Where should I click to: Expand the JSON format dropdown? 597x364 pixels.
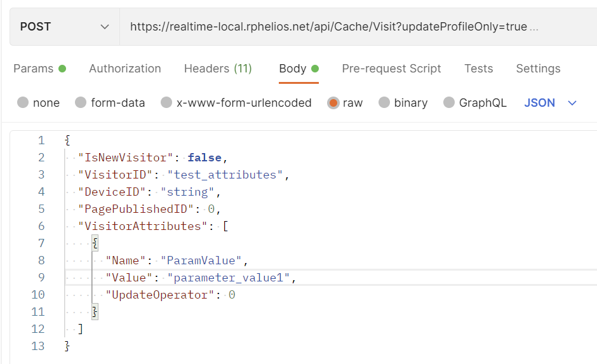(550, 103)
